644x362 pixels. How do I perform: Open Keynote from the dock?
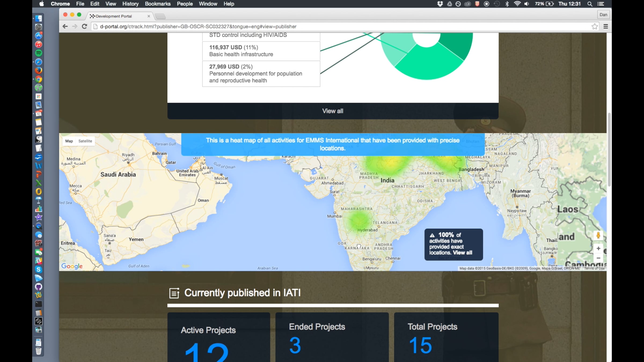39,200
